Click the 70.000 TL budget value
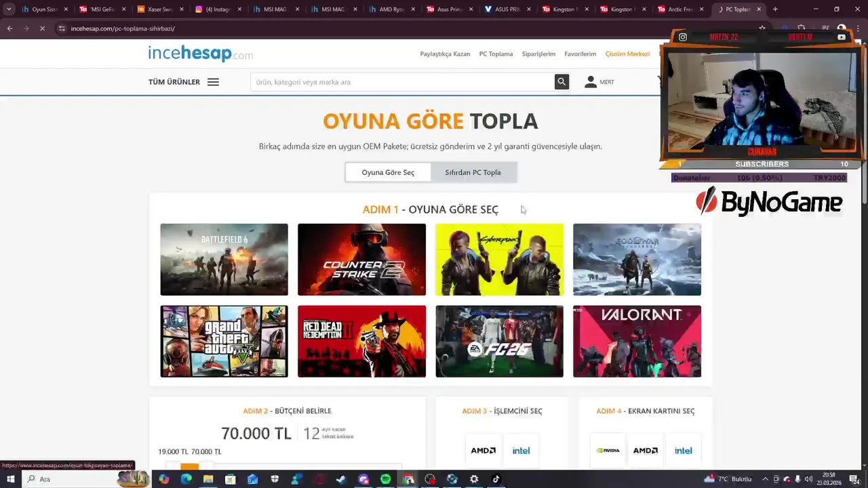The height and width of the screenshot is (488, 868). [x=256, y=434]
